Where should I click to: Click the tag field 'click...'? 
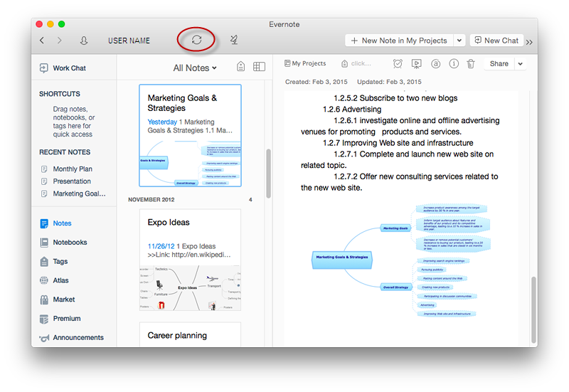pos(356,63)
